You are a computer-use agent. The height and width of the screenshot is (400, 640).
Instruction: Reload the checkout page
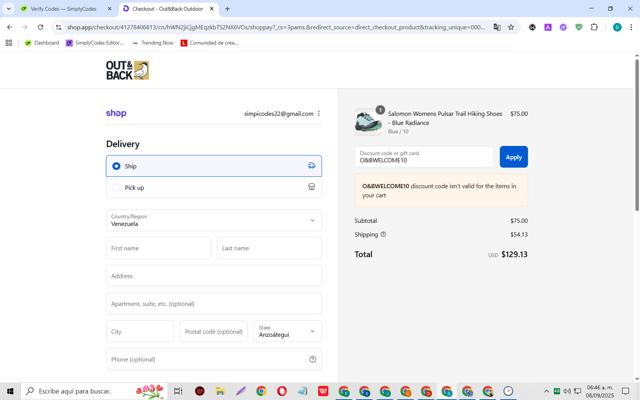tap(40, 27)
